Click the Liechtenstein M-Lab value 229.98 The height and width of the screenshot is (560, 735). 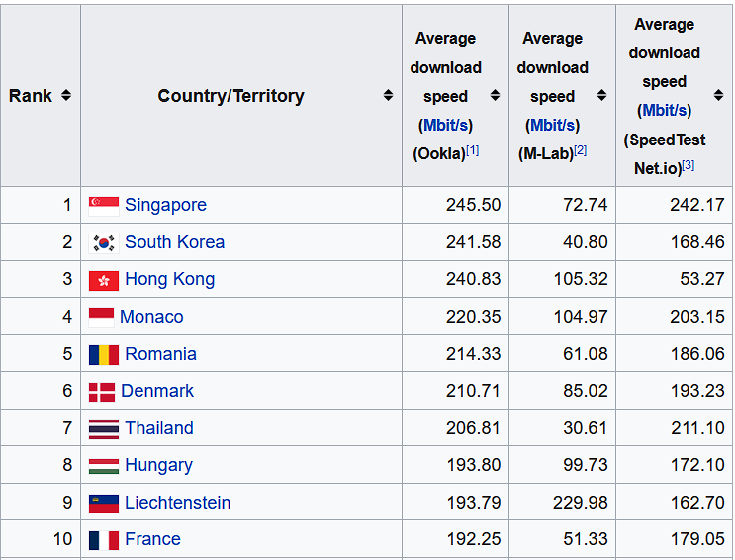click(581, 503)
